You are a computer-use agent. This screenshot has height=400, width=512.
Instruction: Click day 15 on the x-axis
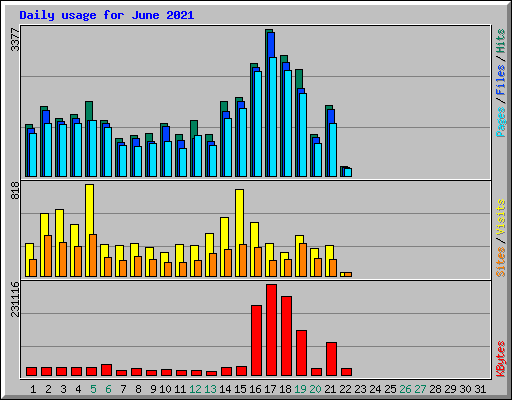point(240,389)
